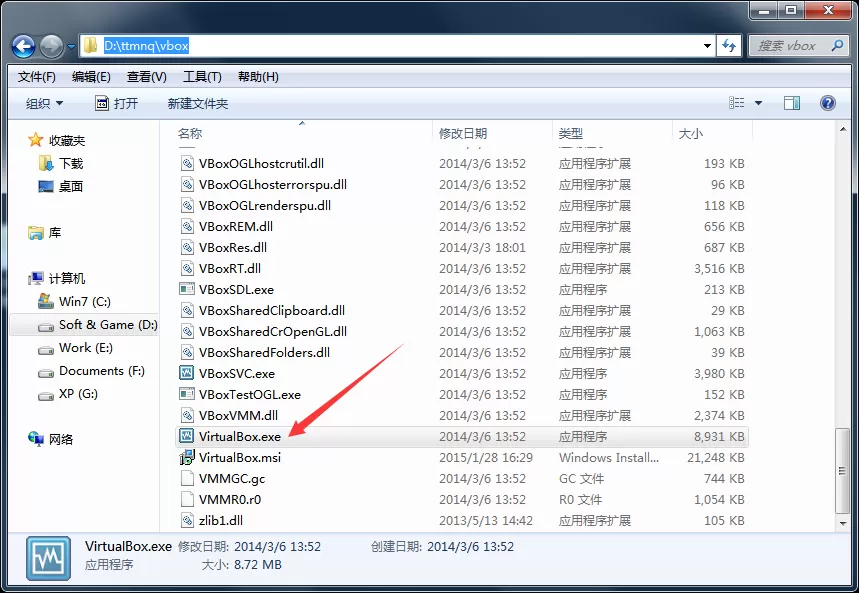
Task: Open the 文件(F) menu
Action: coord(37,77)
